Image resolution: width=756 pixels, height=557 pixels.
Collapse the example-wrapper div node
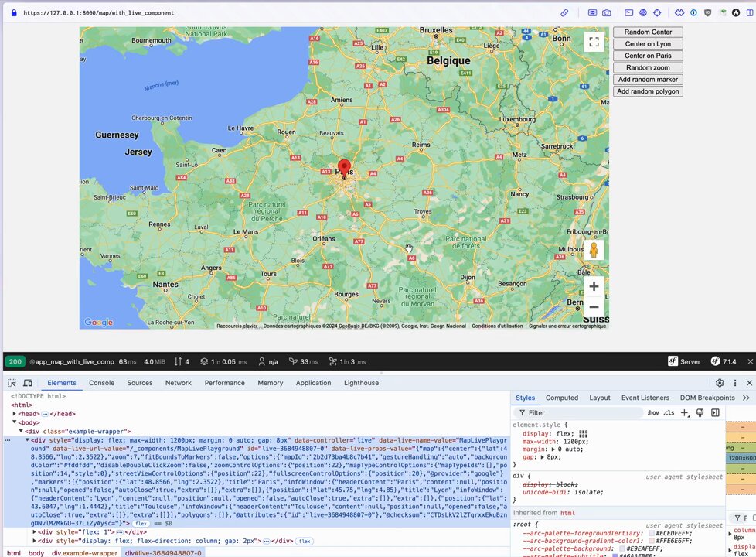pos(21,431)
